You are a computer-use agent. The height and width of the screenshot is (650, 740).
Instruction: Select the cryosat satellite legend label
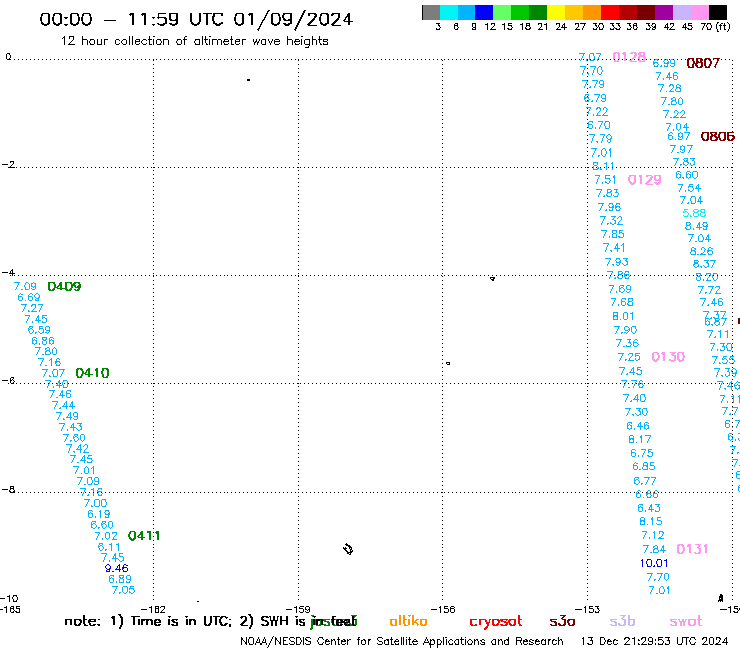(496, 622)
